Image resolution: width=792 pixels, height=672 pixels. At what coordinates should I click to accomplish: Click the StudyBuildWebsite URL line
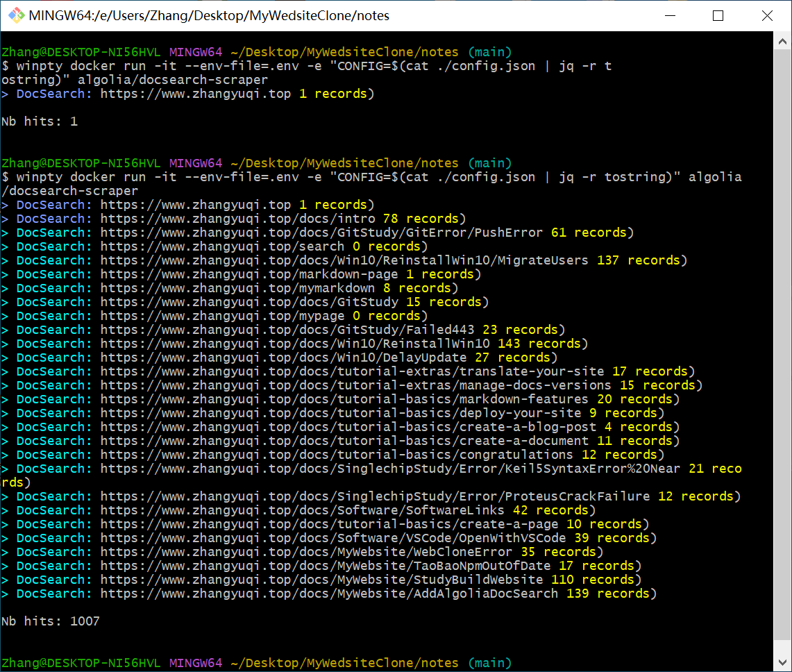point(322,580)
